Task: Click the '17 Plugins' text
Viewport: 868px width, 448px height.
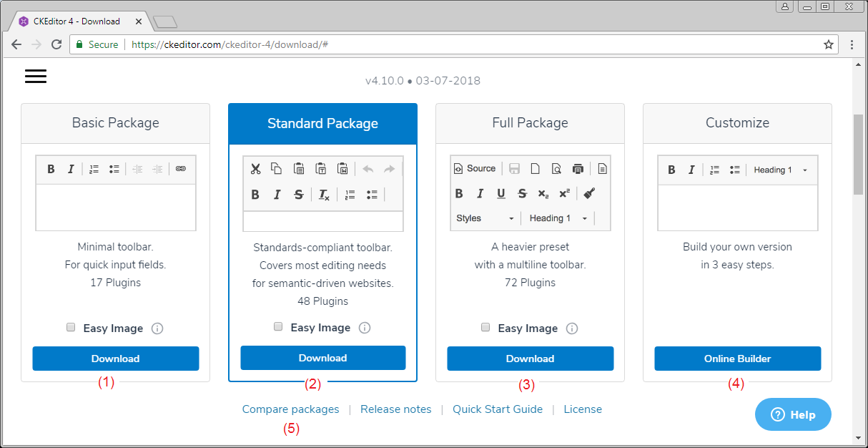Action: 115,283
